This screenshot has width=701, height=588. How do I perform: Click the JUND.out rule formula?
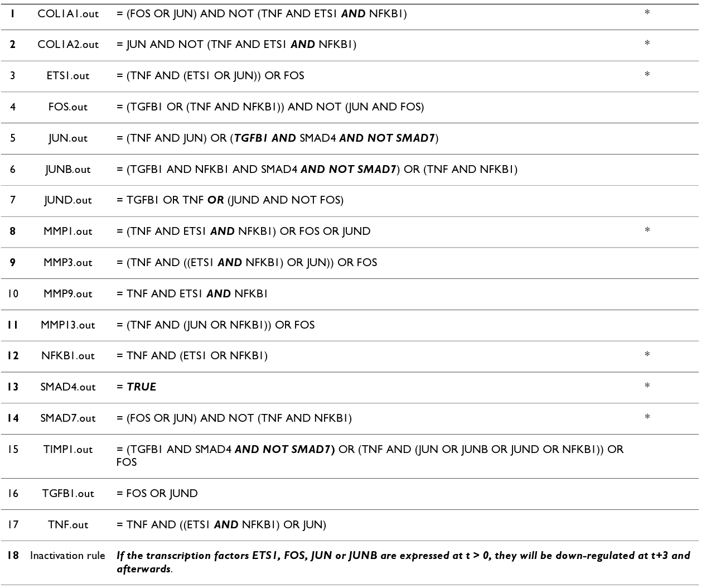pyautogui.click(x=230, y=200)
